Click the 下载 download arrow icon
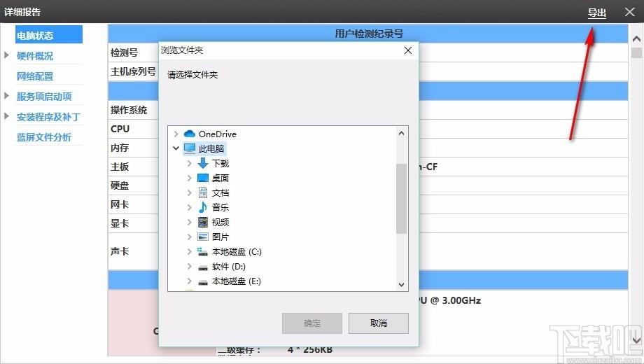Screen dimensions: 644x364 [203, 163]
